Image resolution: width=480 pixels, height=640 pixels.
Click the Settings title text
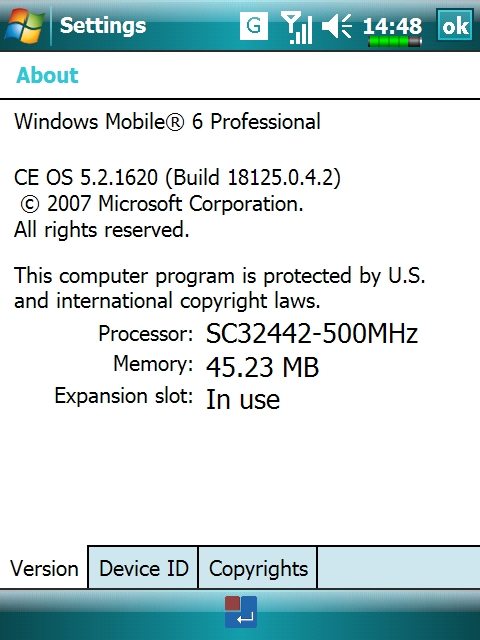(x=103, y=25)
